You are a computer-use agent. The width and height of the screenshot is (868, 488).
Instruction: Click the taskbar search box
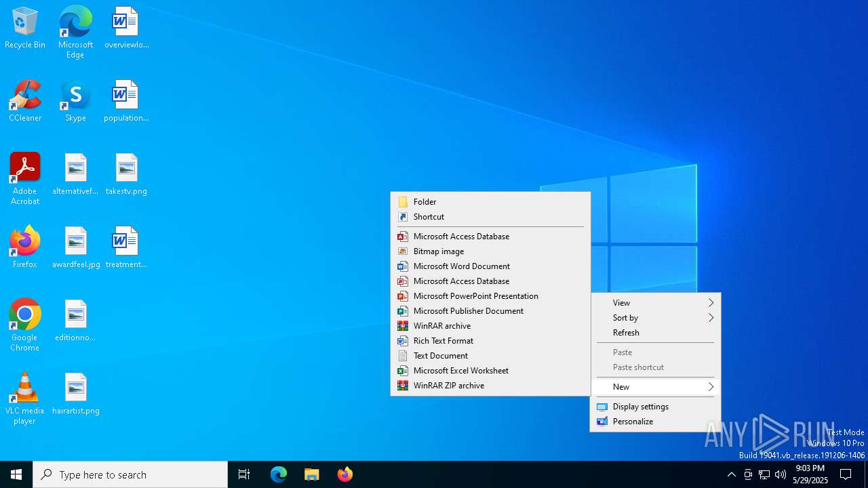(130, 474)
